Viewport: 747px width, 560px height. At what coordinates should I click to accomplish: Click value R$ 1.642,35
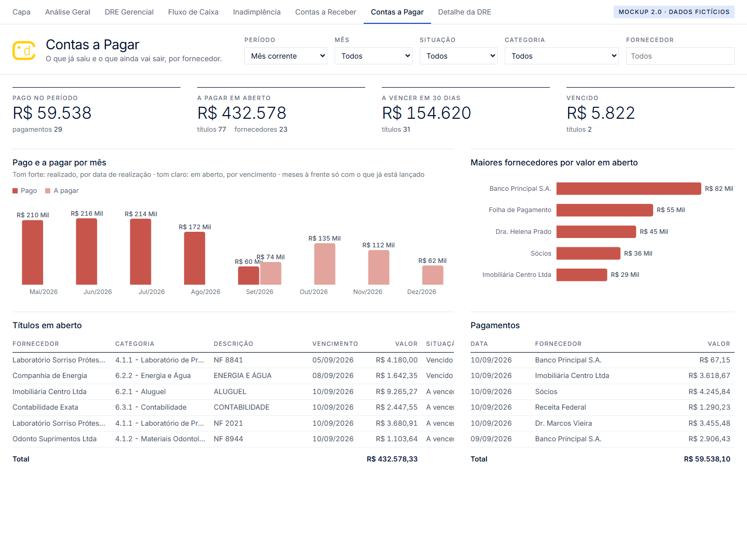tap(397, 376)
